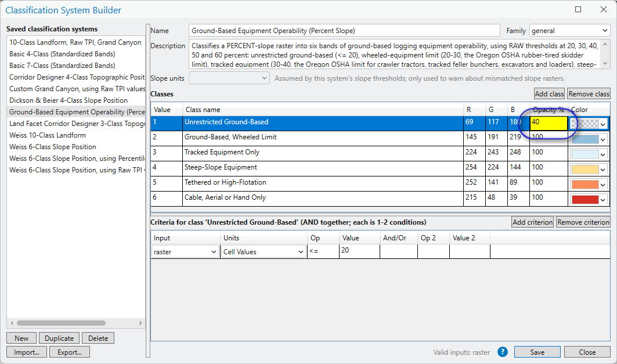Click the criterion Value cell showing 20
Screen dimensions: 617x364
359,251
